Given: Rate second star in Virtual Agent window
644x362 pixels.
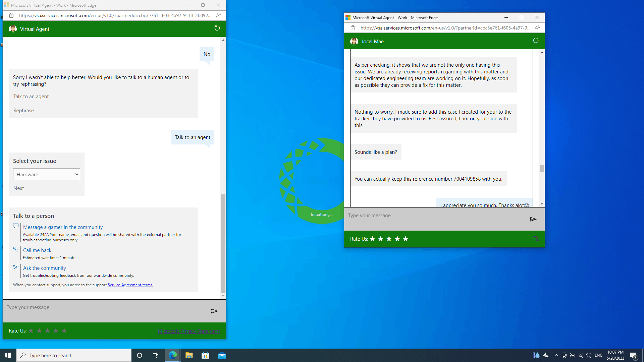Looking at the screenshot, I should click(39, 330).
